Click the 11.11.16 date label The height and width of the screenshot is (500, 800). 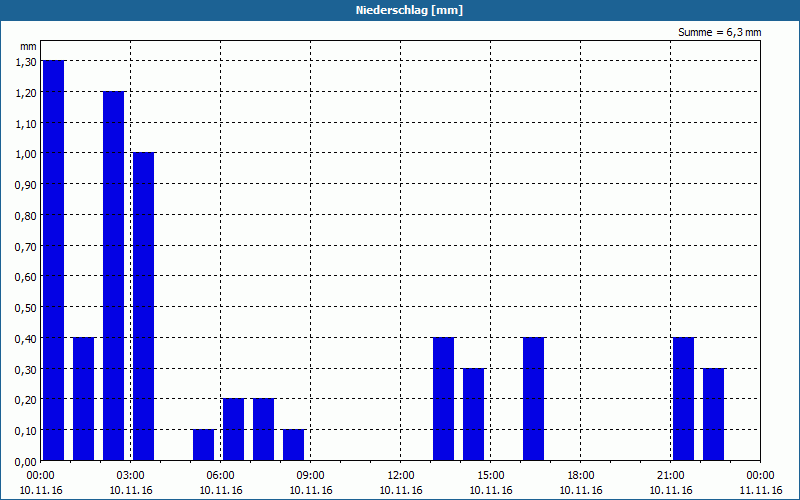(760, 490)
